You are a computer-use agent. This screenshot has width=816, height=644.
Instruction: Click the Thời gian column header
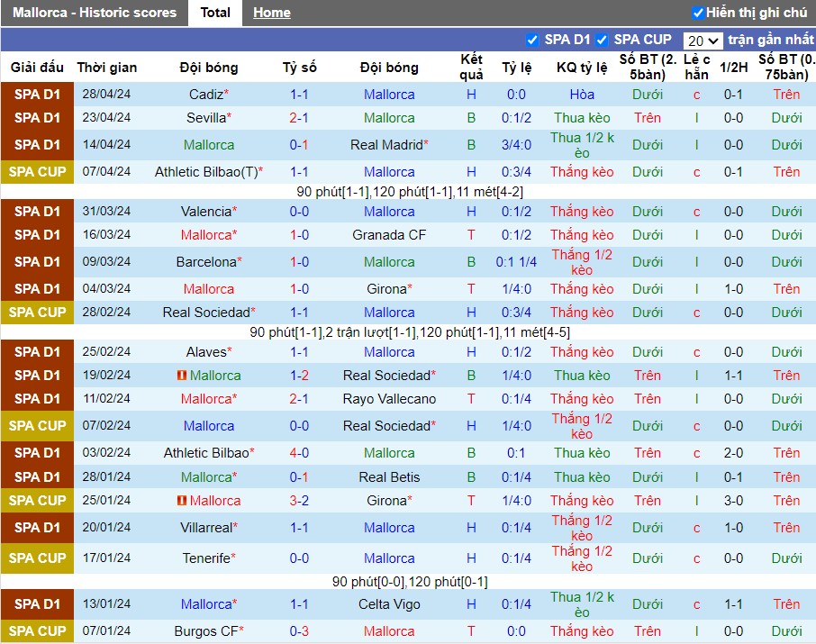coord(106,68)
